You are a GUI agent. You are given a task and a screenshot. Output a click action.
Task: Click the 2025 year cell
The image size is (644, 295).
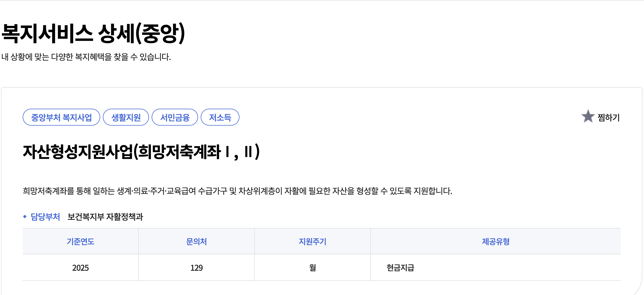click(80, 268)
